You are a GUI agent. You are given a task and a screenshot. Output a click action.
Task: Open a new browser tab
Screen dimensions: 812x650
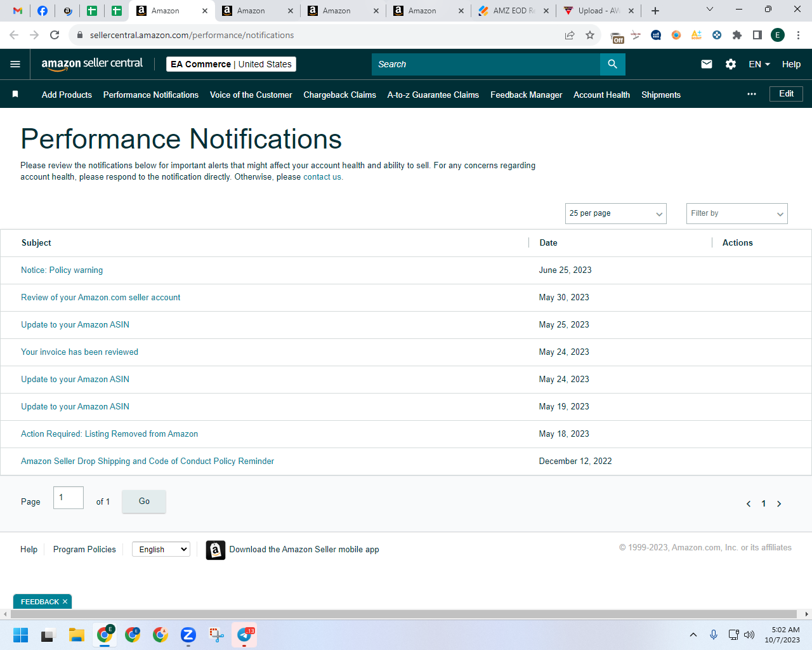pyautogui.click(x=655, y=11)
